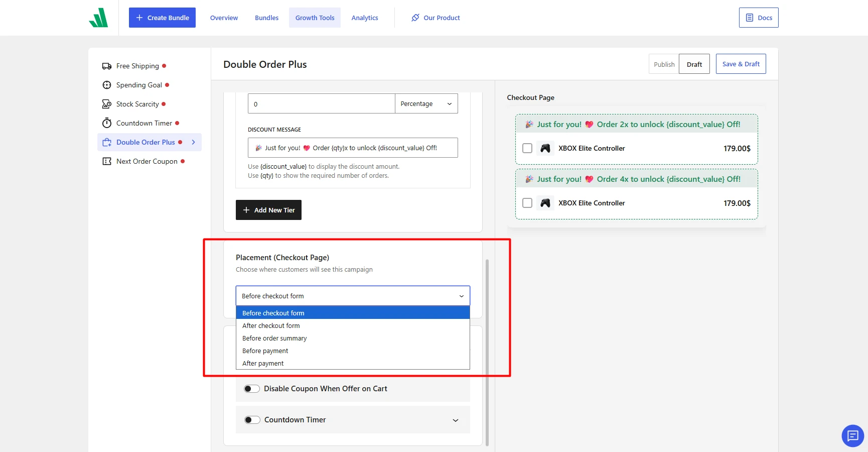Expand the Countdown Timer section chevron
This screenshot has width=868, height=452.
tap(456, 420)
